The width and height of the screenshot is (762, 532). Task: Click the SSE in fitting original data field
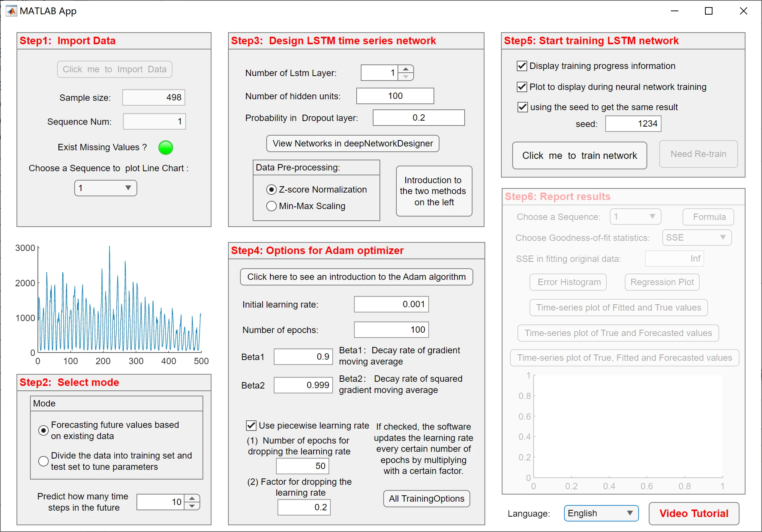coord(675,259)
